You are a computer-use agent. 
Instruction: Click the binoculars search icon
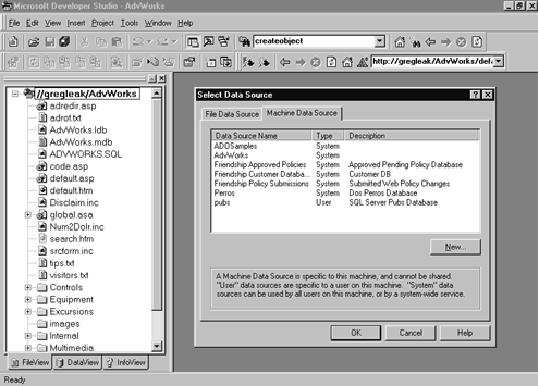pos(416,43)
